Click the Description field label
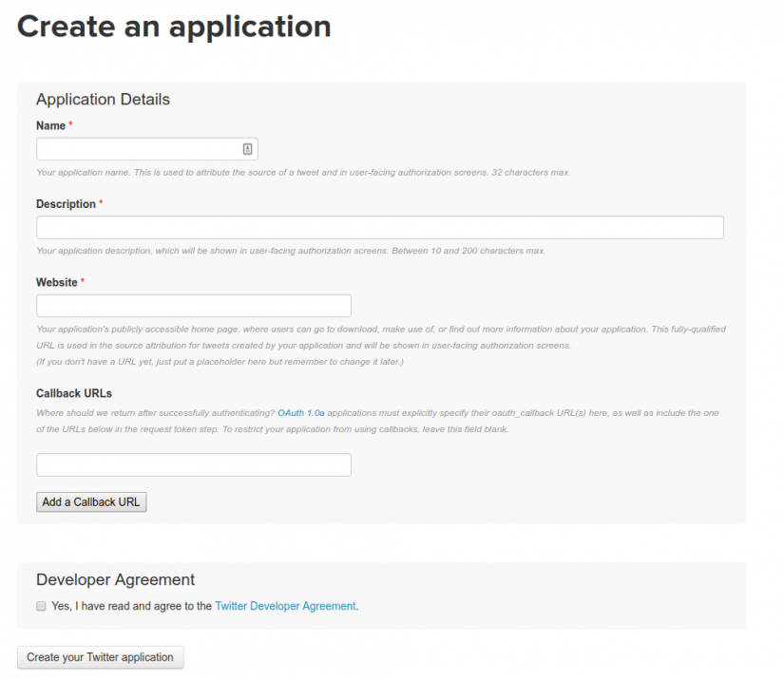 pos(66,204)
